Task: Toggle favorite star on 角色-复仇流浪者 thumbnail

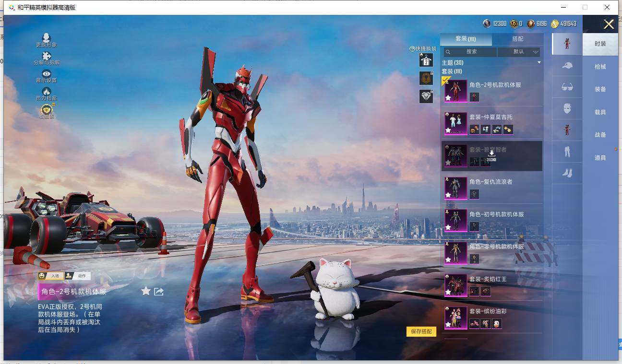Action: 448,195
